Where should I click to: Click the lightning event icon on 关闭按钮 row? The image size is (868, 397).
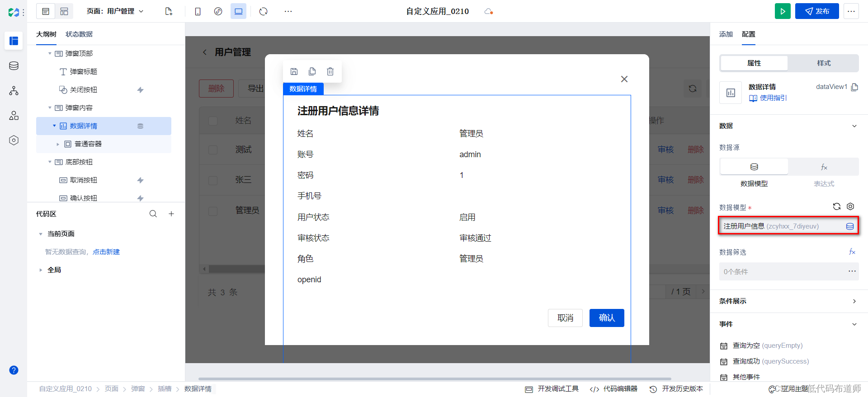click(141, 90)
